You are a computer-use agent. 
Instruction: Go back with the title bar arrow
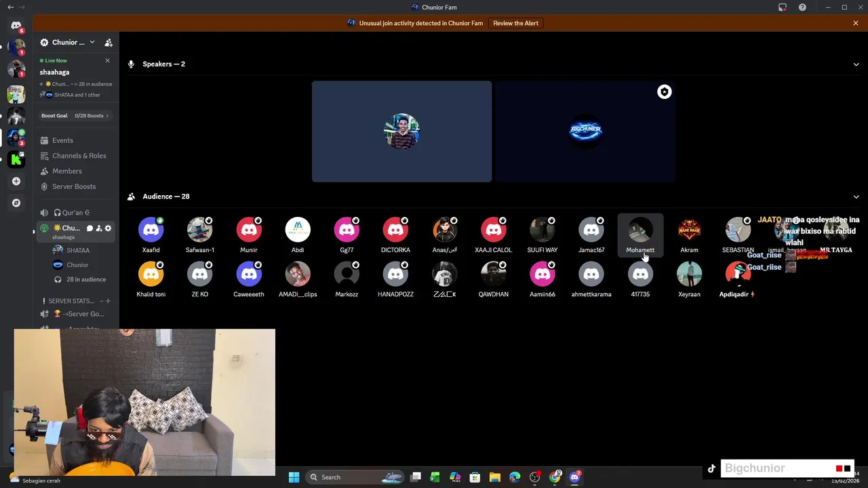tap(10, 7)
